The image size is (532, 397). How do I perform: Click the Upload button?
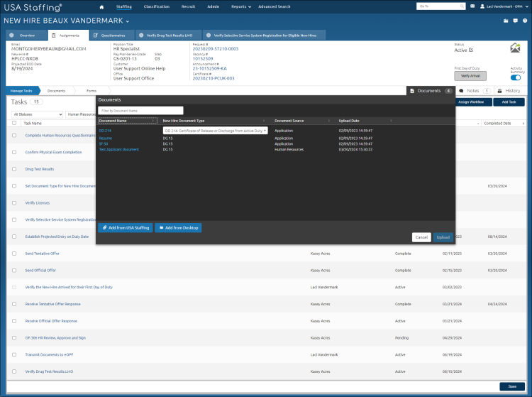[443, 237]
